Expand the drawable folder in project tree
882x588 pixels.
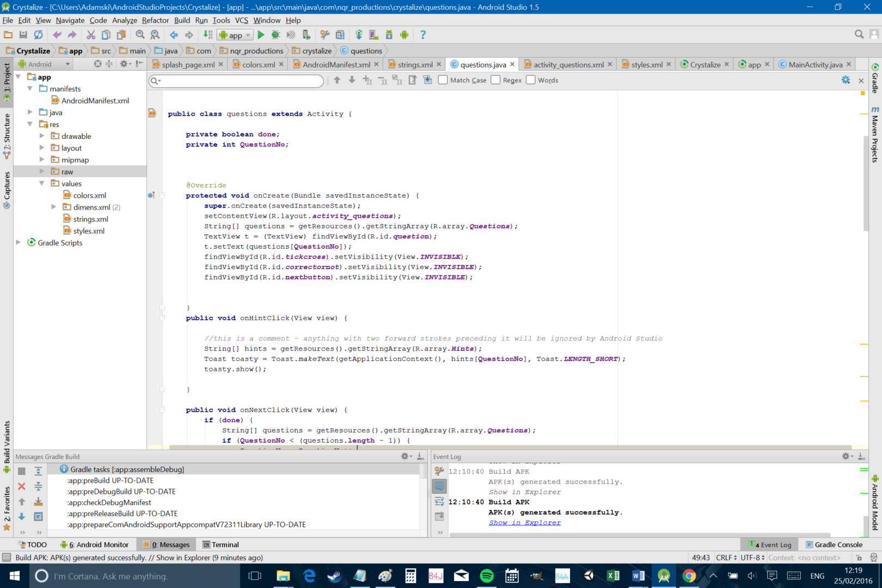(42, 136)
